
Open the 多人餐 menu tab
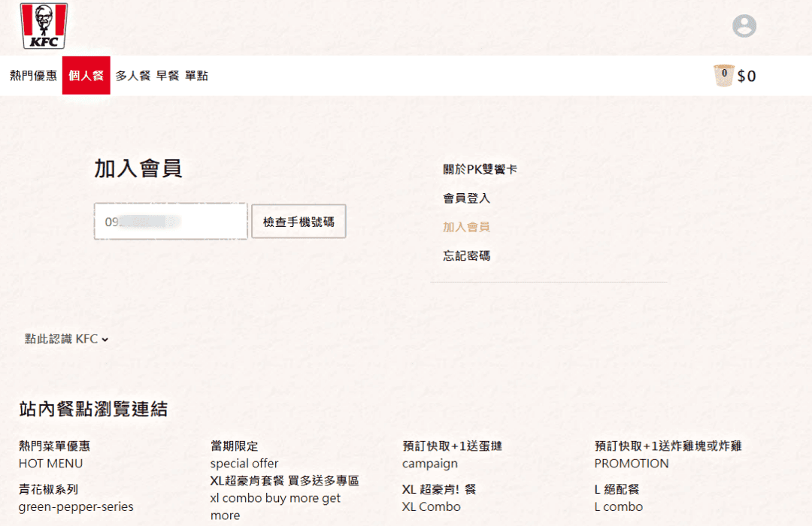point(133,76)
